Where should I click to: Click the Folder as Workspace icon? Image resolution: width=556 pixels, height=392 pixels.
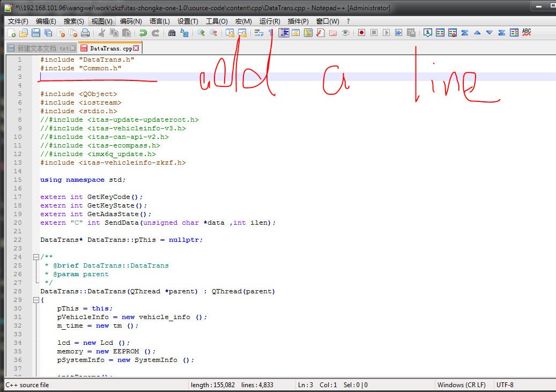333,33
